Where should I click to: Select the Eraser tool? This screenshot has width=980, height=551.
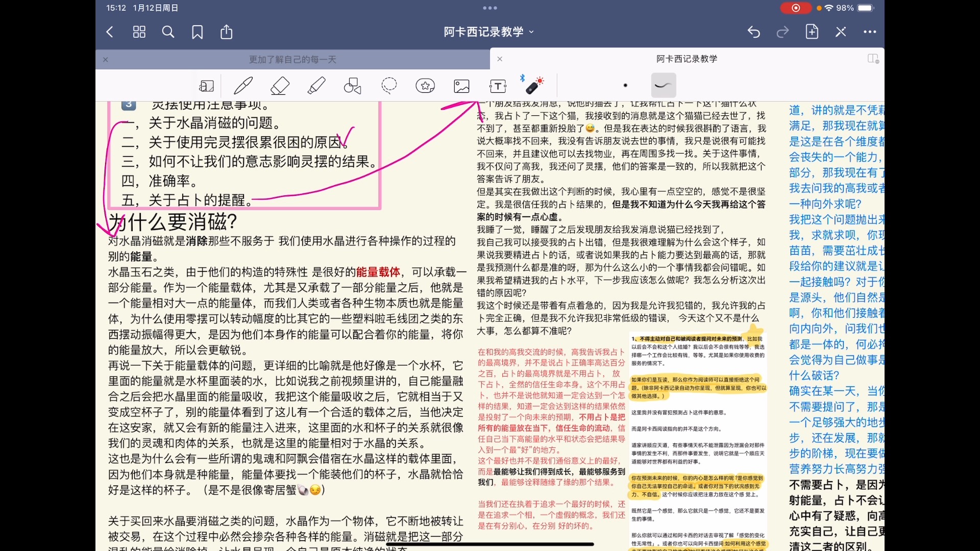(x=279, y=85)
